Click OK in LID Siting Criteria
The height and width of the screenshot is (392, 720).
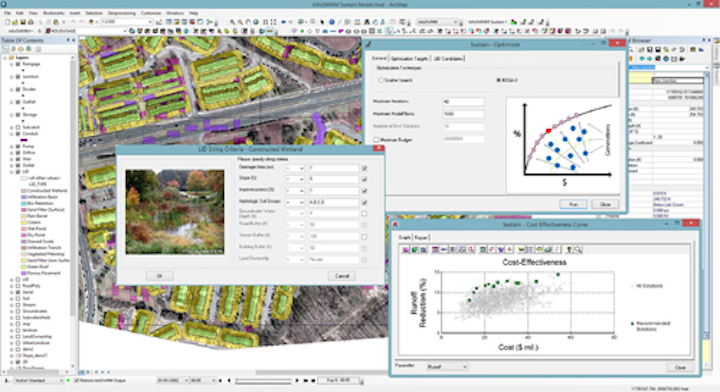tap(159, 276)
